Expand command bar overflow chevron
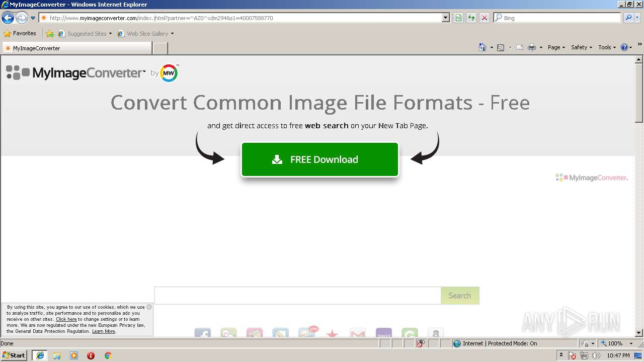 pos(639,45)
